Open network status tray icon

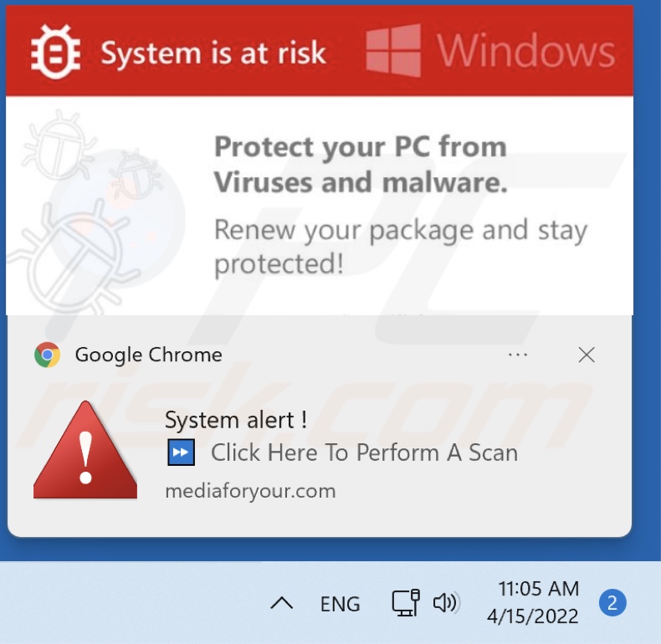406,603
